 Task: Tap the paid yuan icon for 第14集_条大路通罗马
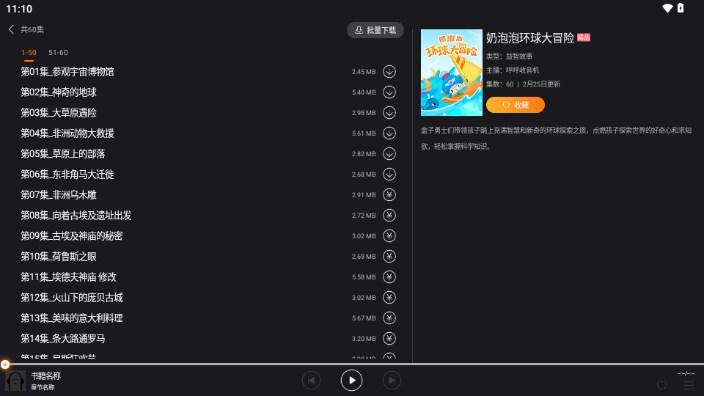[x=389, y=338]
